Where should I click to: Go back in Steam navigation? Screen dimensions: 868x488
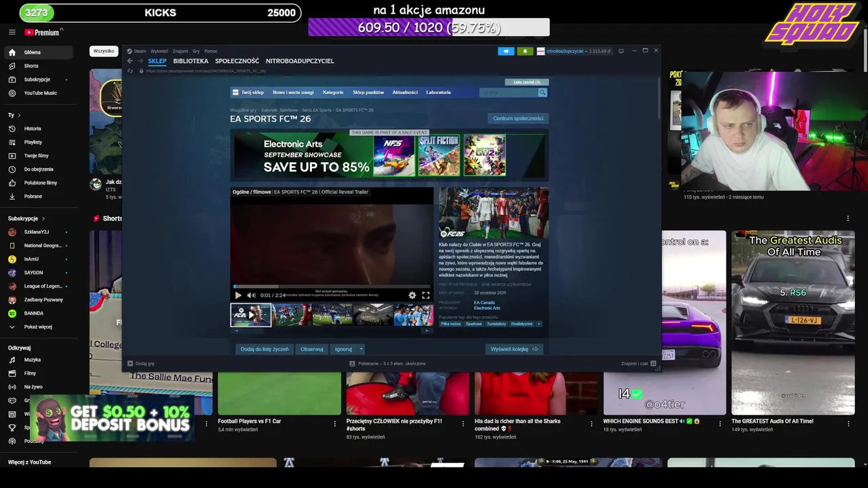pyautogui.click(x=130, y=61)
